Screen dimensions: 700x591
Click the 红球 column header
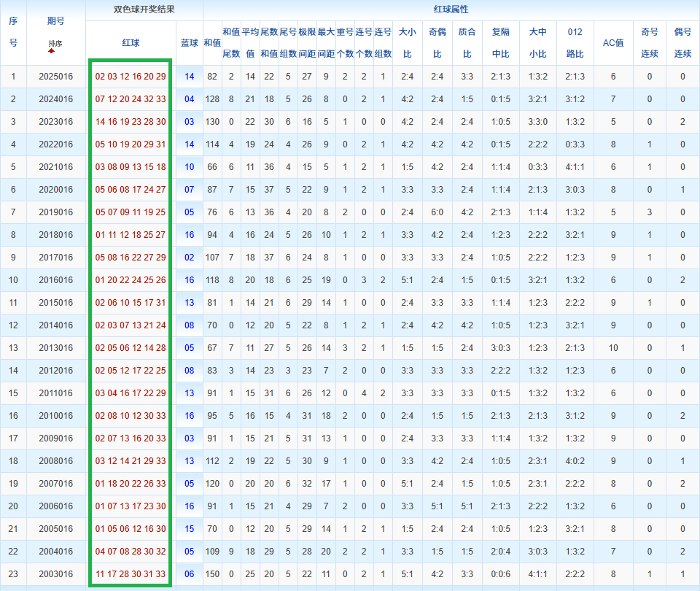(131, 43)
